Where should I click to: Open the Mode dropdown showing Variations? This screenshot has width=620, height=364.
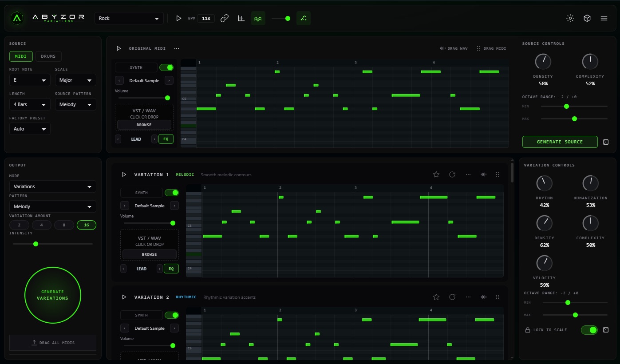coord(52,186)
